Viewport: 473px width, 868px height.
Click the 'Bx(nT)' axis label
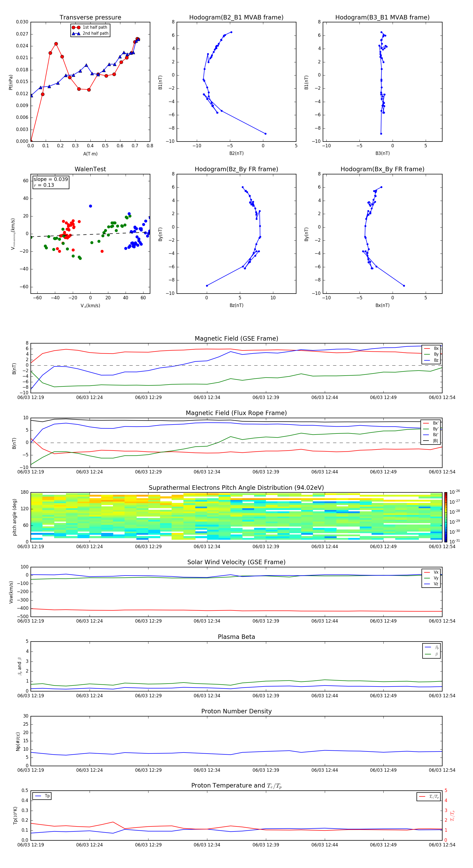(x=382, y=305)
